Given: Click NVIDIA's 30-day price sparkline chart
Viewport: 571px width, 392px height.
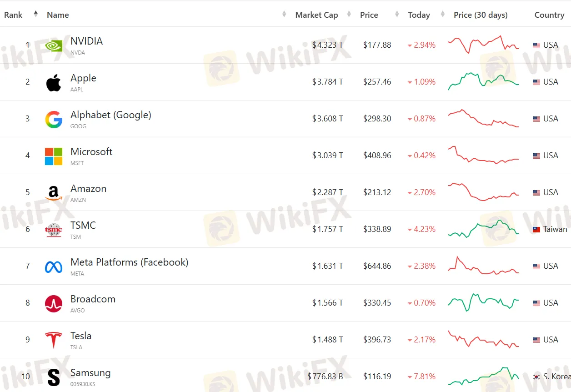Looking at the screenshot, I should (x=483, y=45).
